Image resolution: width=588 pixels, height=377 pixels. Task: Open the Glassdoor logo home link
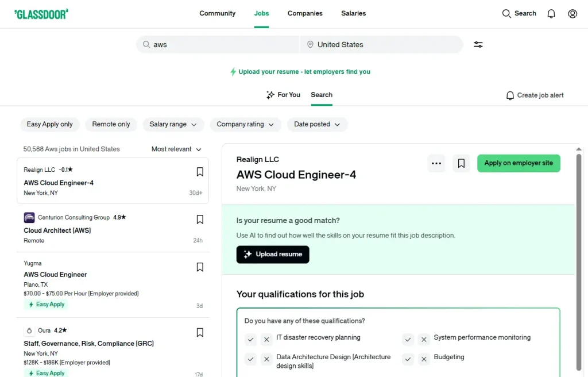click(41, 14)
